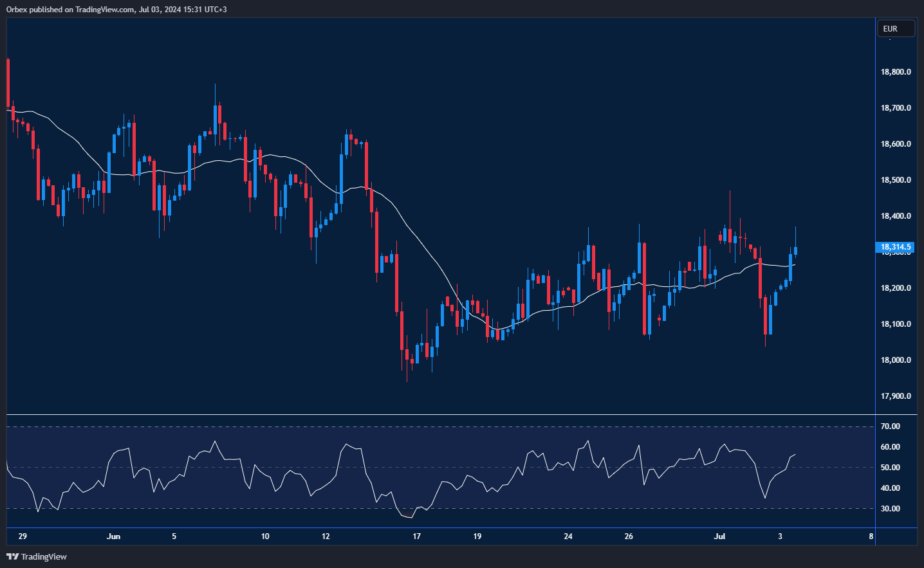Select date 17 on the time axis
Viewport: 924px width, 568px height.
point(417,536)
